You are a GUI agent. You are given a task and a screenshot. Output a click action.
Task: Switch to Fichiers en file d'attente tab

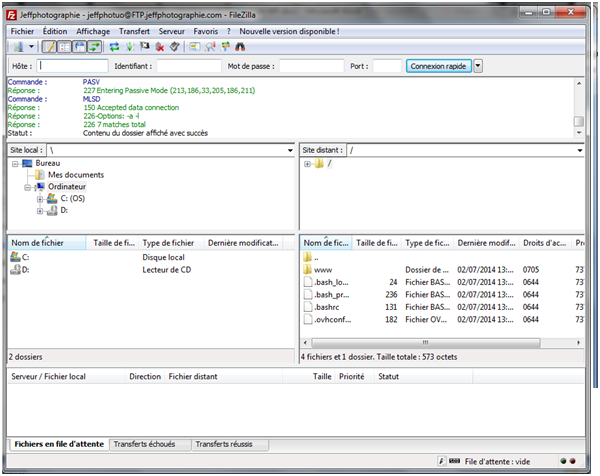pos(59,444)
